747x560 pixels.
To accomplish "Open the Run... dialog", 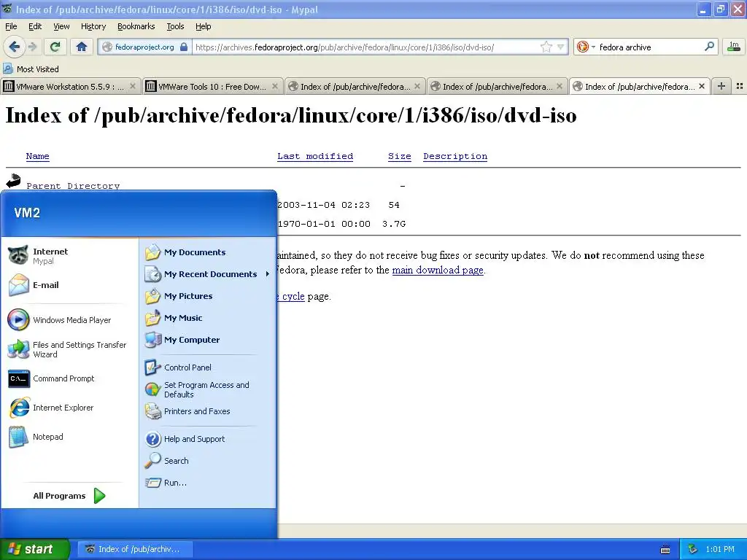I will pyautogui.click(x=208, y=483).
